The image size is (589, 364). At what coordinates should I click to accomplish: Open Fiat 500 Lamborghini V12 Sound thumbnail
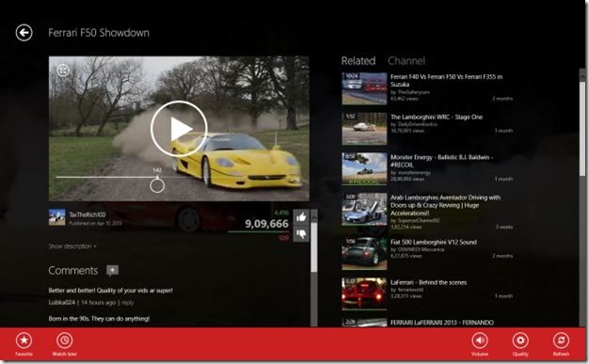(364, 253)
